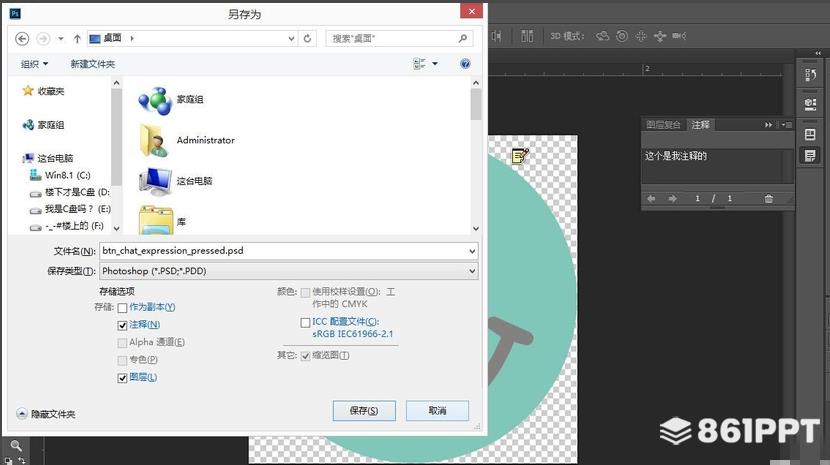Image resolution: width=830 pixels, height=465 pixels.
Task: Toggle the Alpha 通道 checkbox
Action: 122,343
